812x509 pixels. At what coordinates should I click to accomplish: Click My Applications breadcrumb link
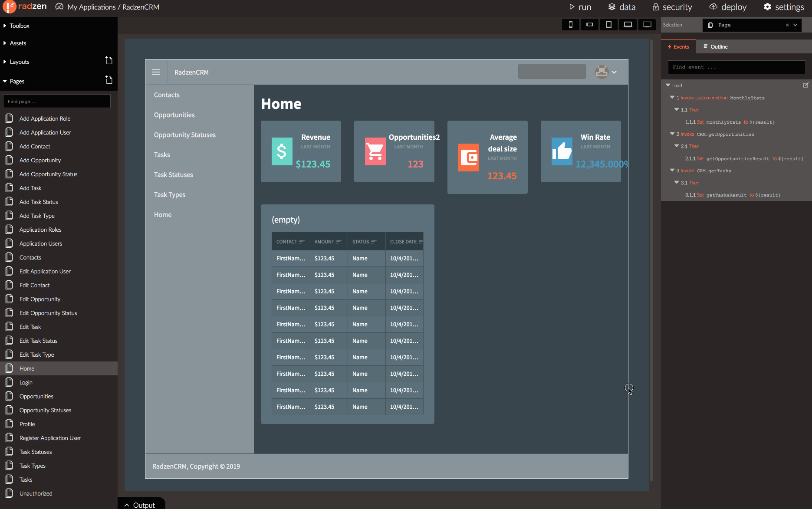(92, 7)
